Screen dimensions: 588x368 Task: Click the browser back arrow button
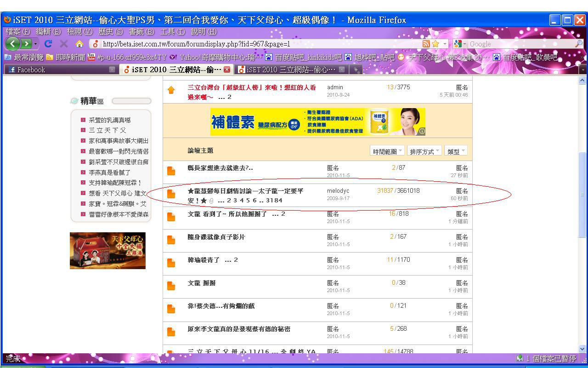pos(12,44)
